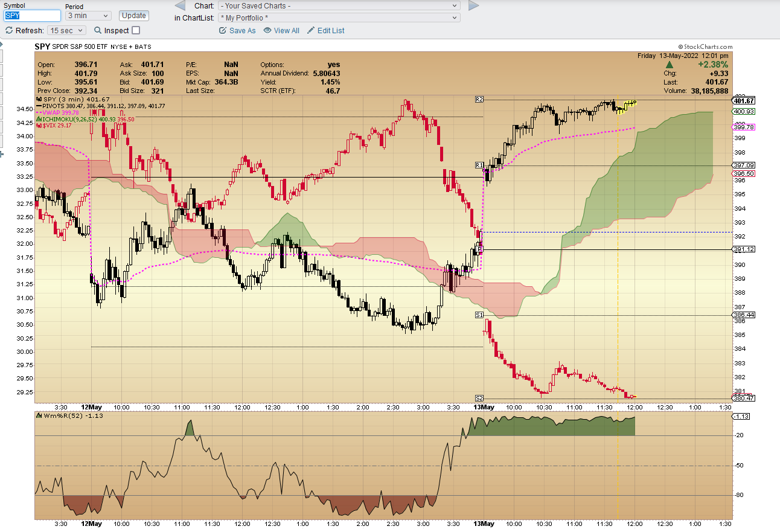Expand the My Portfolio ChartList dropdown

(339, 18)
